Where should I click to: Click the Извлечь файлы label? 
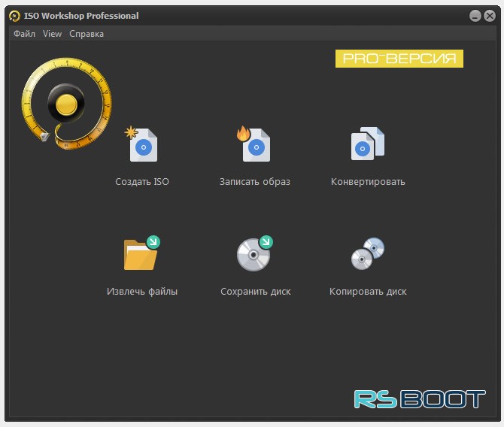[142, 292]
